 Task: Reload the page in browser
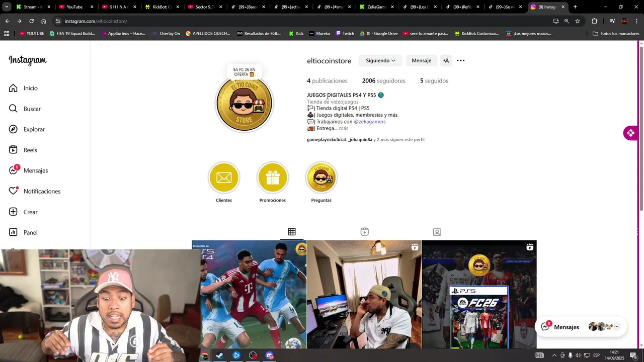(x=31, y=21)
